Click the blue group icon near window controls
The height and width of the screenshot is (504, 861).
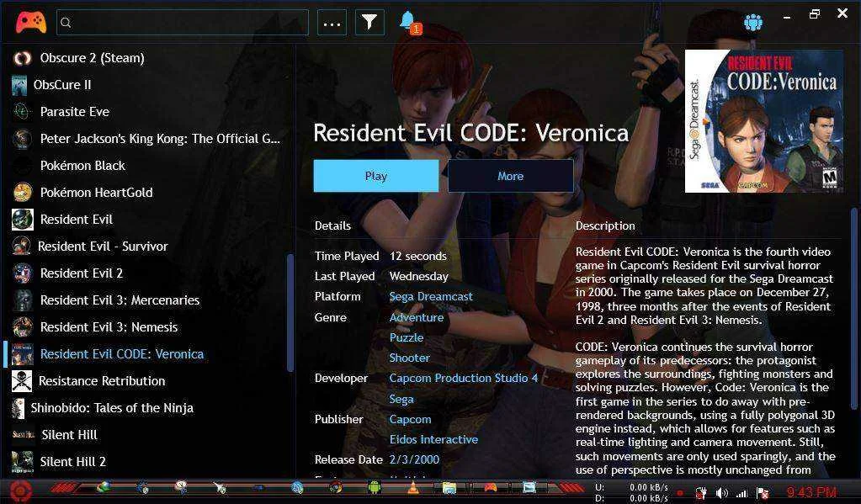(x=752, y=22)
